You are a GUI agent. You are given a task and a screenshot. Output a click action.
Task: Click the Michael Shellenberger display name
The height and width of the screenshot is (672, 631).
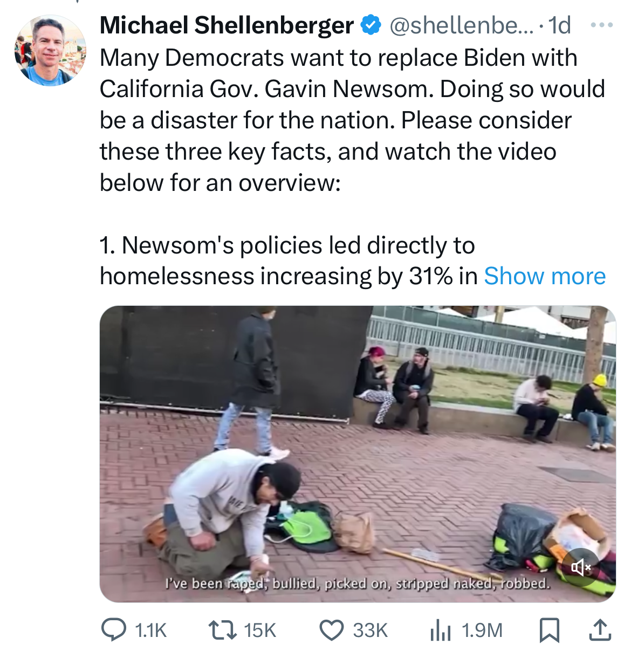pyautogui.click(x=227, y=25)
